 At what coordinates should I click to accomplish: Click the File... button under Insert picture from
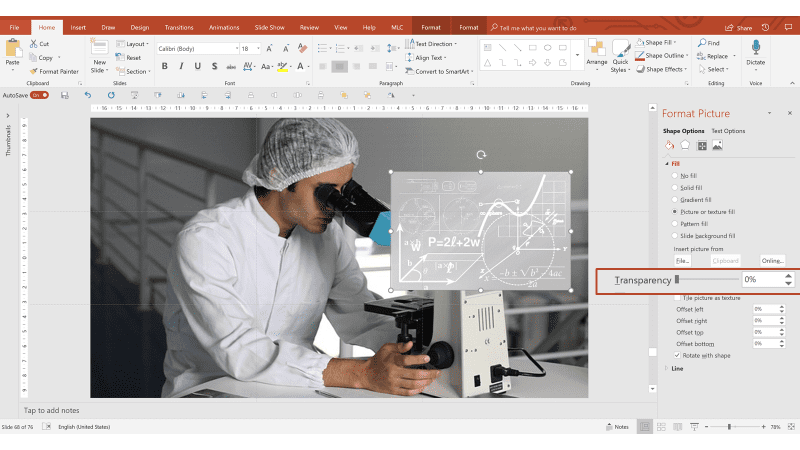tap(682, 261)
